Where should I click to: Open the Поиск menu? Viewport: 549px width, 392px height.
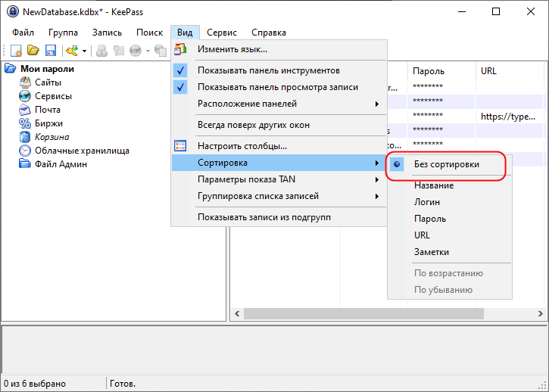149,33
